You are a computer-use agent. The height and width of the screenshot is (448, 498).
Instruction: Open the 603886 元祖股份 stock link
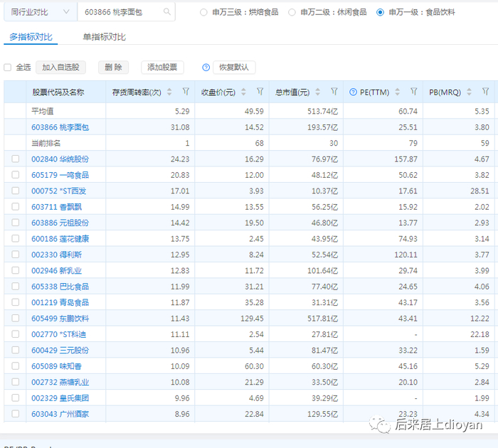(60, 223)
